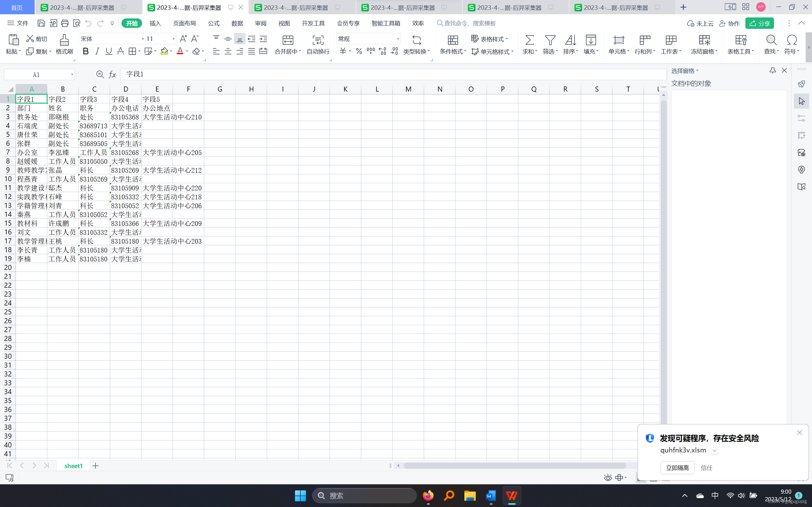The height and width of the screenshot is (507, 812).
Task: Click the Print icon in quick toolbar
Action: 65,23
